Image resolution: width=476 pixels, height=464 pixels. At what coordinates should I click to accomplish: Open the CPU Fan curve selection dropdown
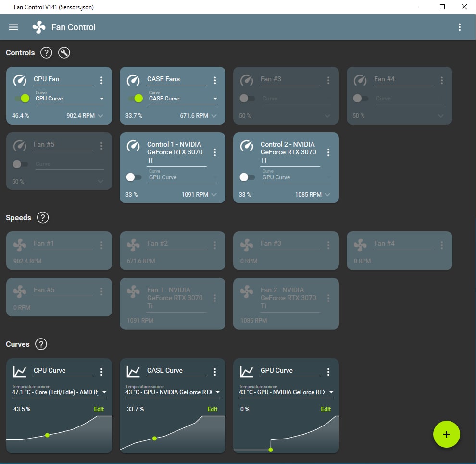[70, 99]
